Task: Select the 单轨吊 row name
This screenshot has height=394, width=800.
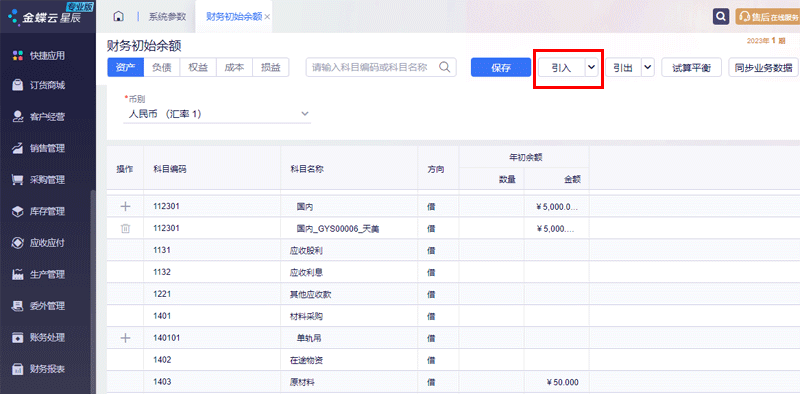Action: click(x=309, y=338)
